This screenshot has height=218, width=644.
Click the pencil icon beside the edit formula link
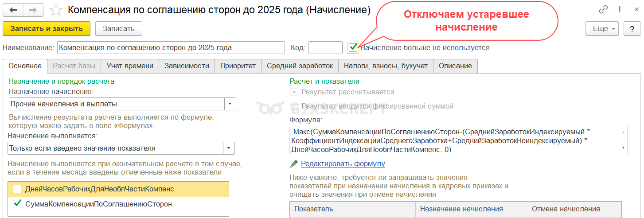pyautogui.click(x=294, y=164)
